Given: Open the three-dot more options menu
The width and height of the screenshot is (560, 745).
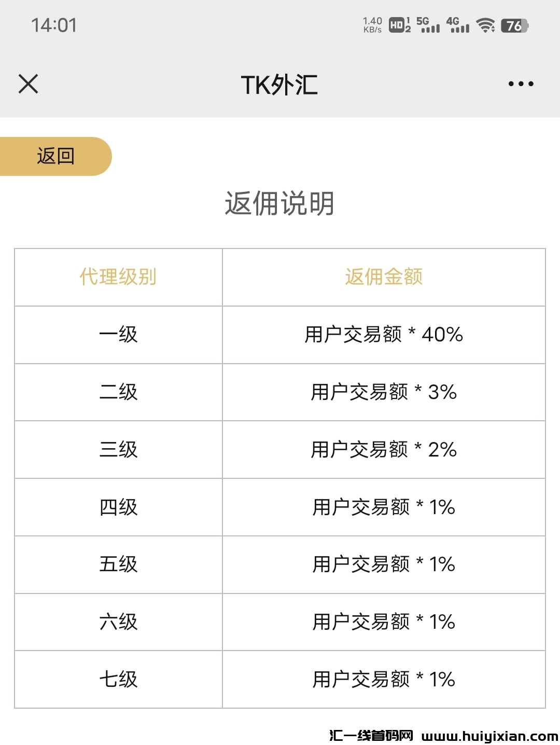Looking at the screenshot, I should pyautogui.click(x=521, y=84).
